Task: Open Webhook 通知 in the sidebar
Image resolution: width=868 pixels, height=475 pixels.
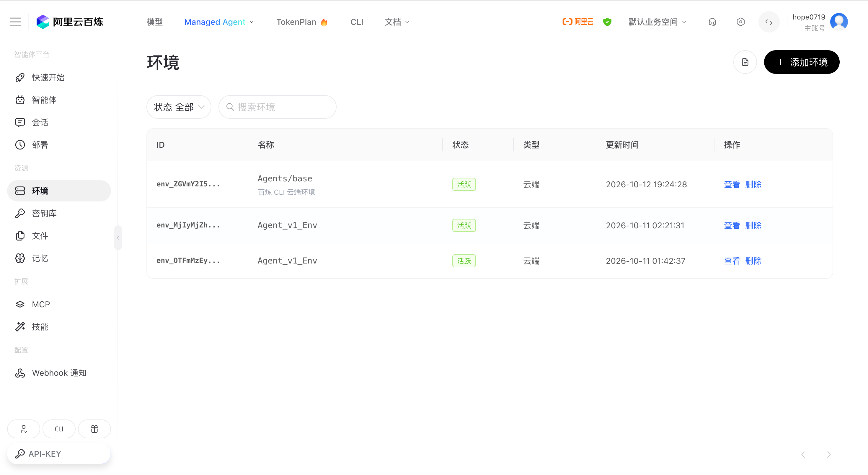Action: point(59,373)
